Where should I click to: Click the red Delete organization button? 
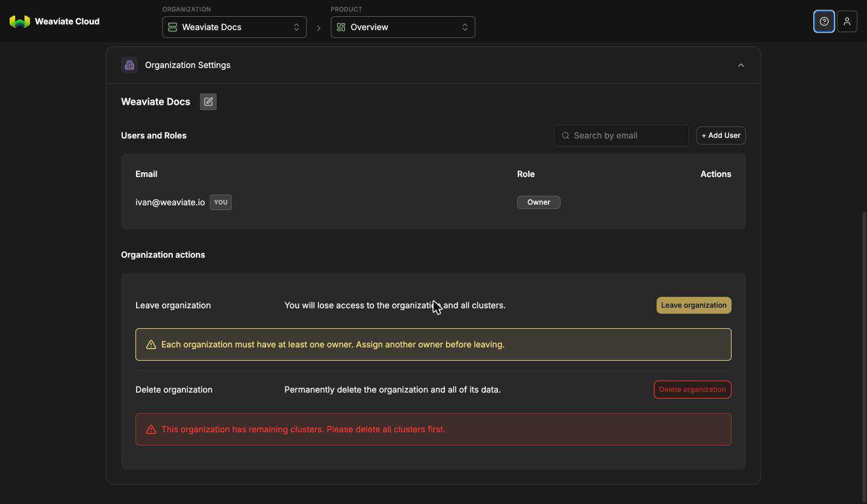coord(692,390)
